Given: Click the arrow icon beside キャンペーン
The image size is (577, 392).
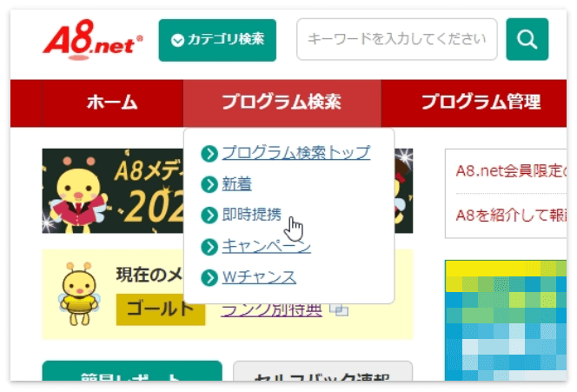Looking at the screenshot, I should [x=209, y=247].
